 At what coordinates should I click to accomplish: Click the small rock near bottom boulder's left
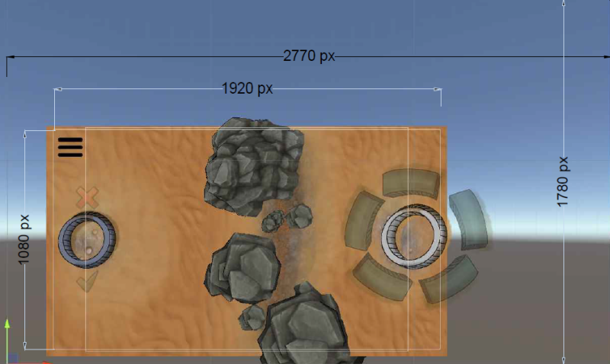coord(251,317)
